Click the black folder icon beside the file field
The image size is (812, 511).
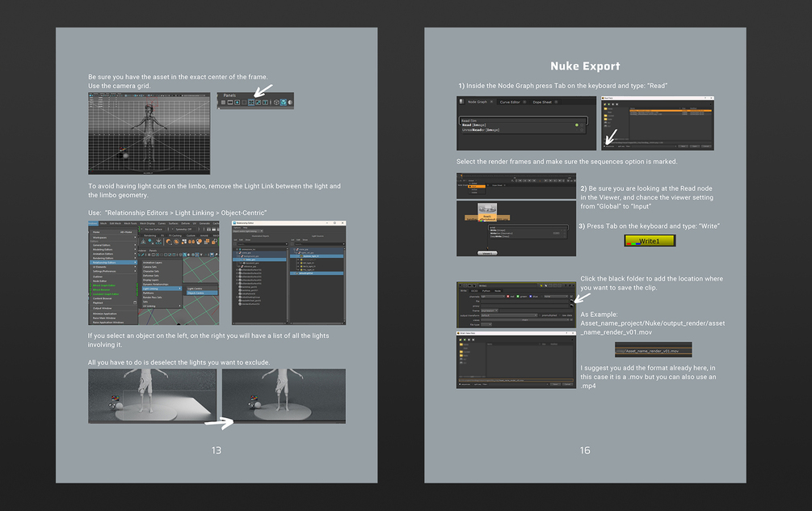point(572,301)
